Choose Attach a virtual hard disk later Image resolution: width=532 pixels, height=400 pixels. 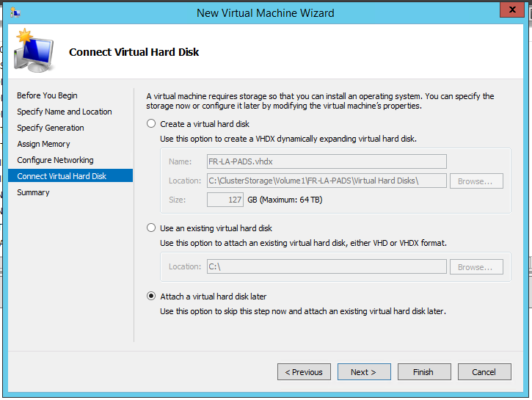click(x=152, y=297)
